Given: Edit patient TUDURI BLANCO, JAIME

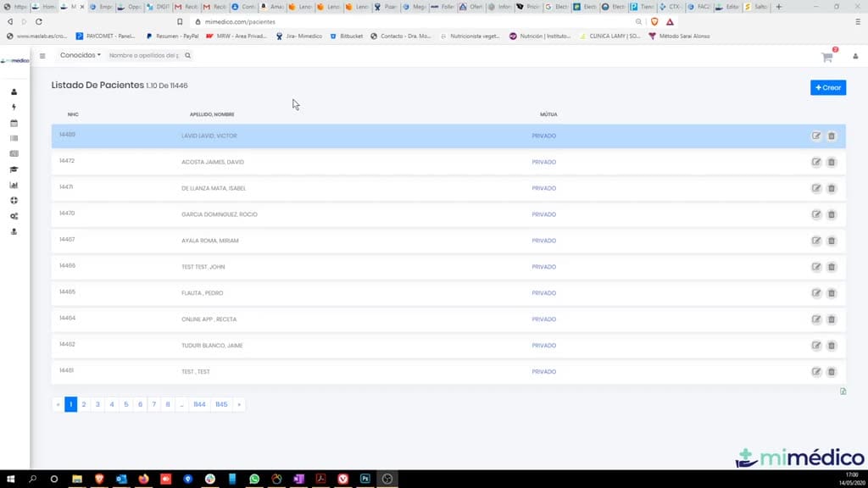Looking at the screenshot, I should (816, 346).
